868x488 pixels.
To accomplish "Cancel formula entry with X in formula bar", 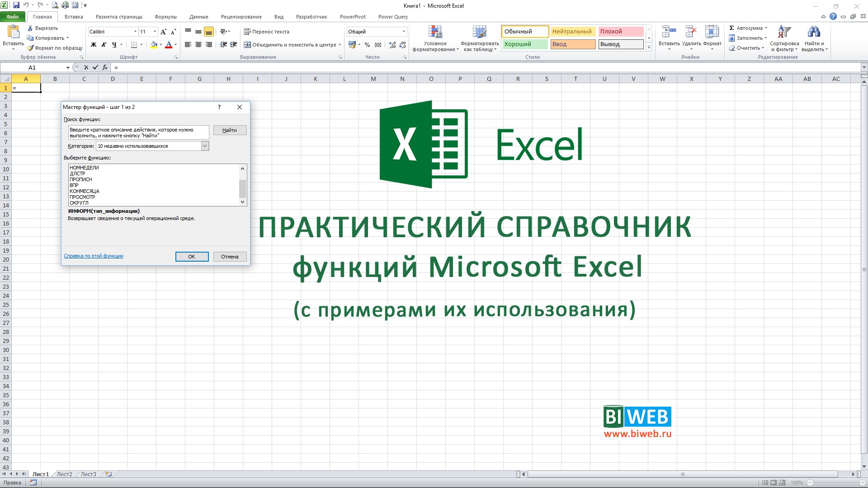I will [x=86, y=67].
